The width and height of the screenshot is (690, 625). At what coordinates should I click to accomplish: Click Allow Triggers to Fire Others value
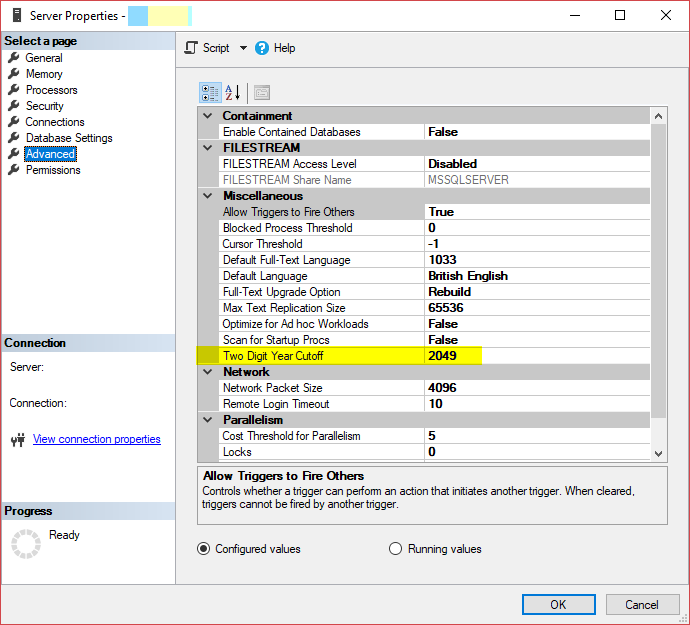click(x=537, y=212)
